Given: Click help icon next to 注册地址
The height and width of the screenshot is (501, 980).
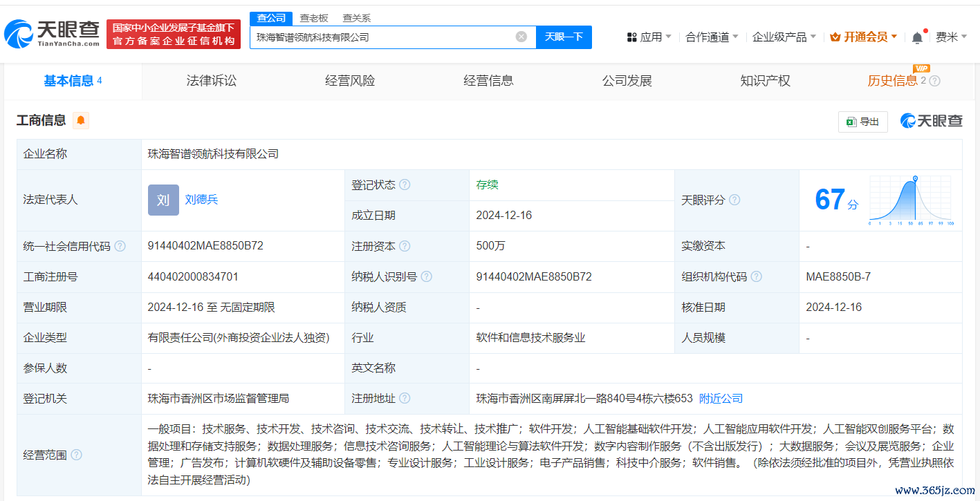Looking at the screenshot, I should click(x=405, y=398).
